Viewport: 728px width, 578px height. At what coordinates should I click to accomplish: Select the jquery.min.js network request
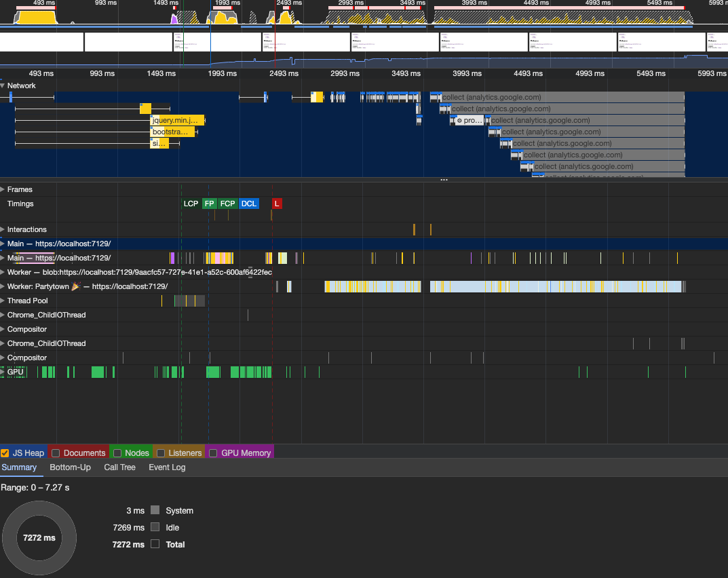tap(176, 120)
